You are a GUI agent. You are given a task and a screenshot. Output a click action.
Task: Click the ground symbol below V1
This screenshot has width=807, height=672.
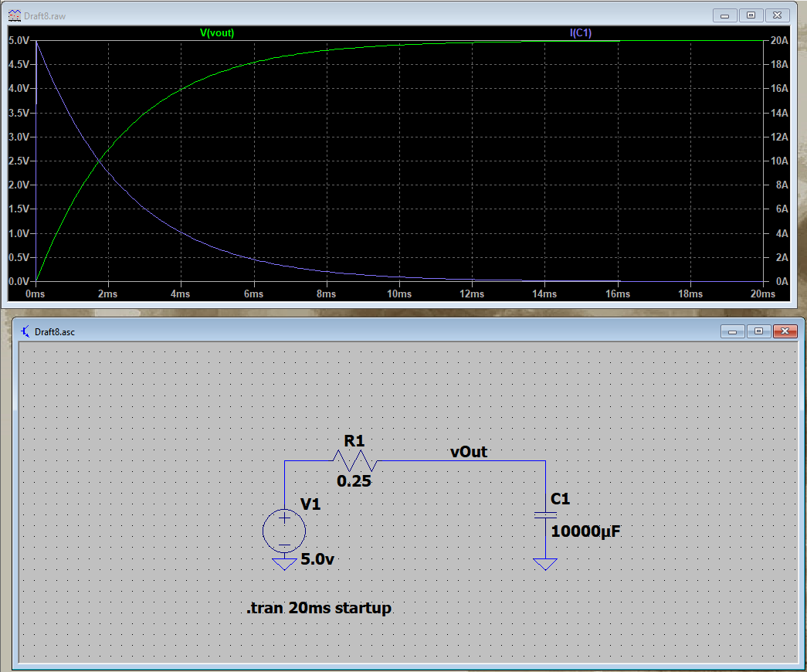tap(284, 565)
